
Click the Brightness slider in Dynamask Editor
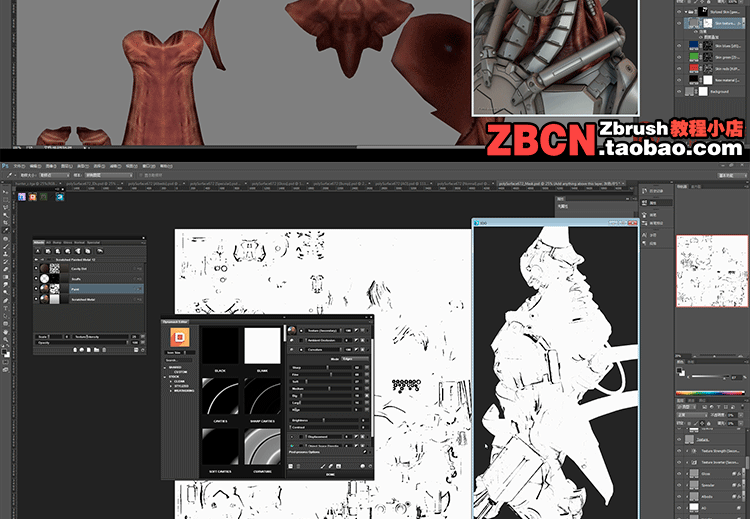coord(324,420)
